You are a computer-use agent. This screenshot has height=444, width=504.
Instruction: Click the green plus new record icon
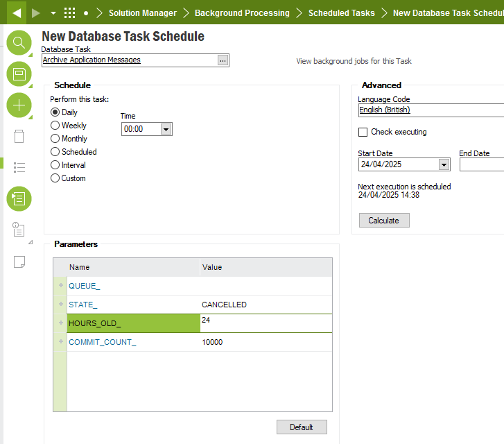[x=19, y=105]
